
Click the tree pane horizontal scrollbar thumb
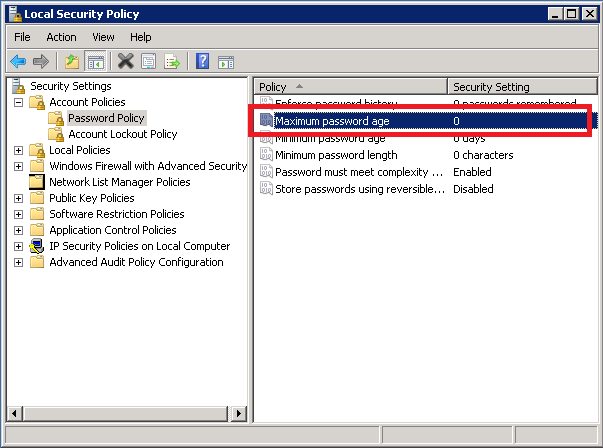pos(125,414)
